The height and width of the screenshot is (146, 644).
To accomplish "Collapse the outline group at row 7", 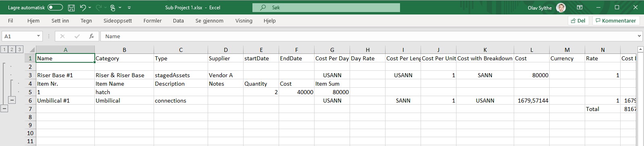I will pos(4,109).
